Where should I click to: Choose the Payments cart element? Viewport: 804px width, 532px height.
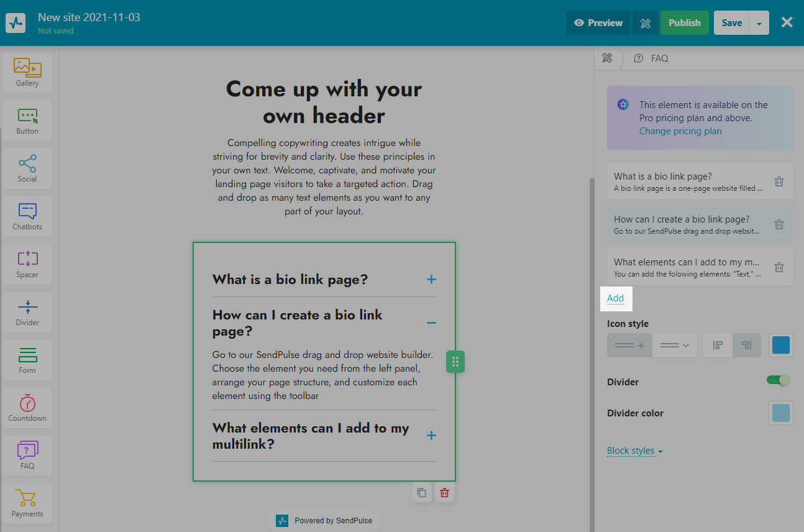pos(27,503)
